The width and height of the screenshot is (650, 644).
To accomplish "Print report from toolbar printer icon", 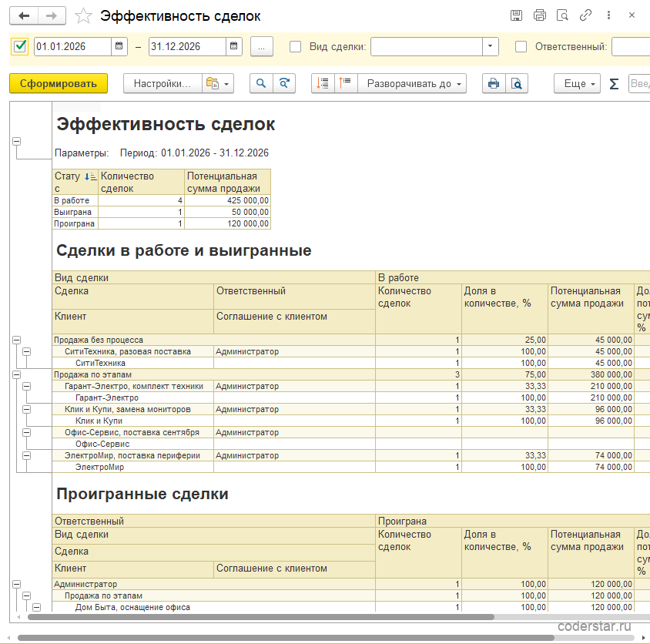I will (494, 83).
